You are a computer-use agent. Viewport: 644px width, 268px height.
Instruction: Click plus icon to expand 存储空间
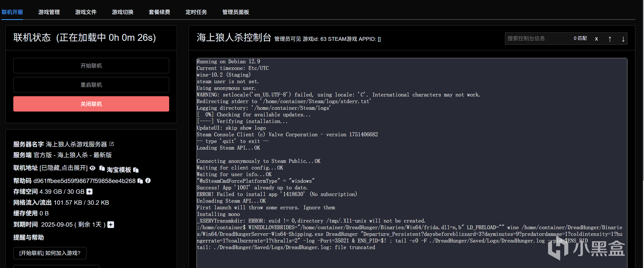coord(89,191)
